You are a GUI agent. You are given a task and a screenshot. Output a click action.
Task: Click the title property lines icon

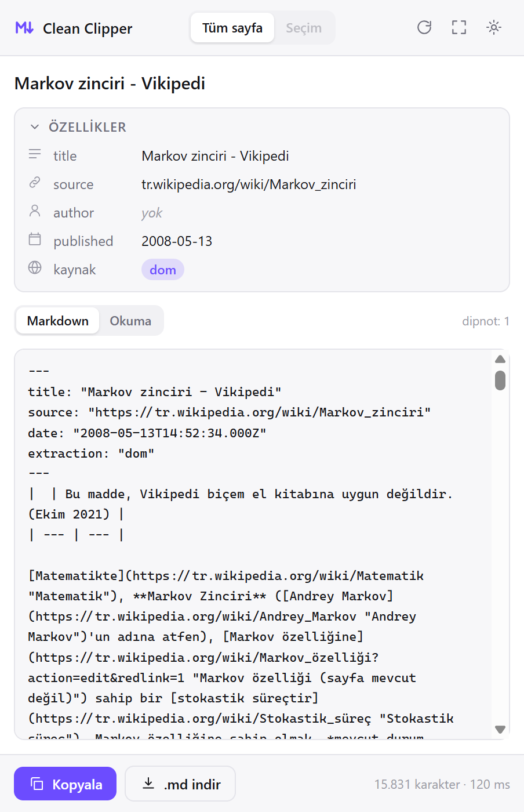click(35, 155)
